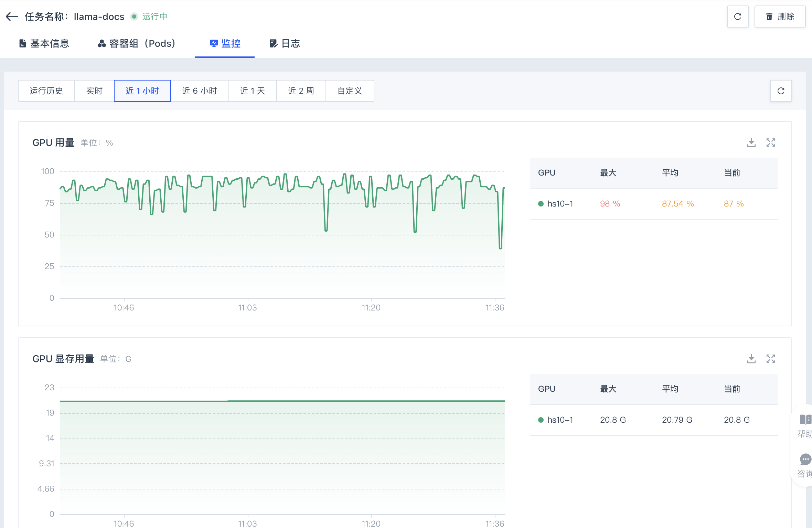Select 近 6 小时 range
The image size is (812, 528).
[200, 91]
